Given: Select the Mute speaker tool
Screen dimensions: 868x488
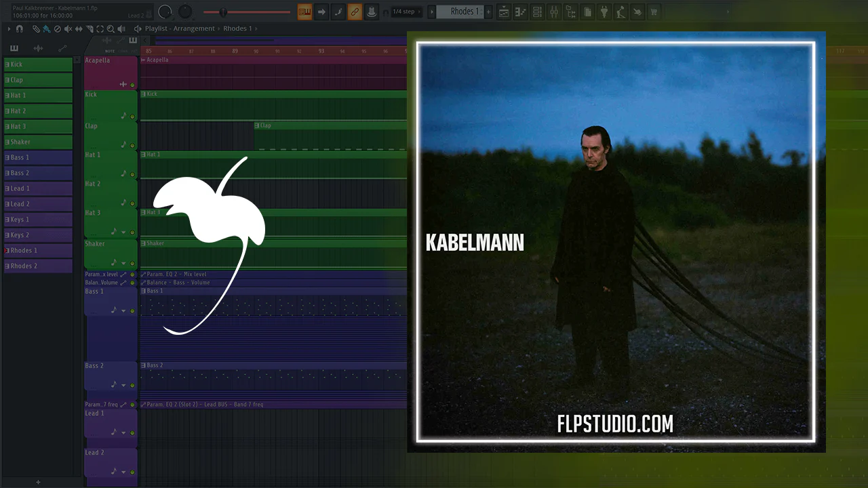Looking at the screenshot, I should [68, 29].
